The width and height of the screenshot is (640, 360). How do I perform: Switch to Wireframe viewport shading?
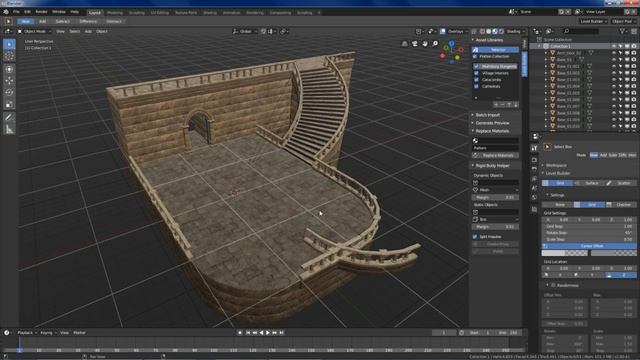(x=482, y=31)
